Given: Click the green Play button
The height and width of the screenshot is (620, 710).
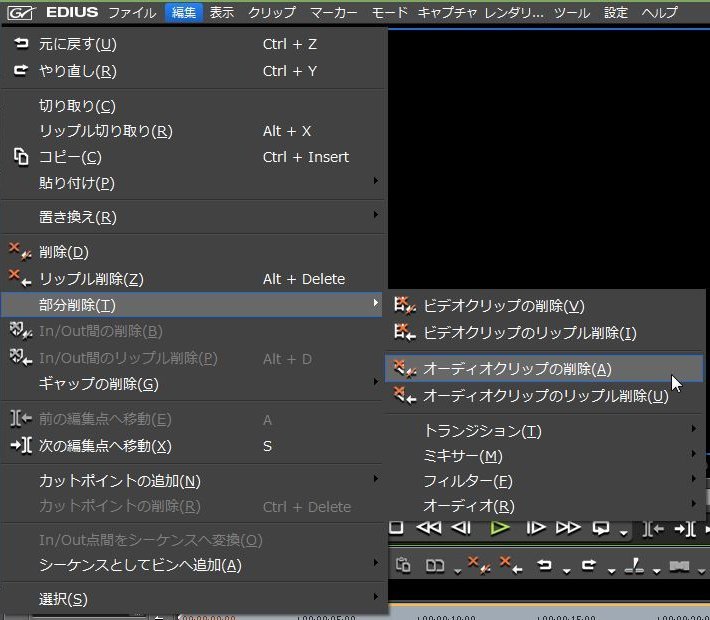Looking at the screenshot, I should 499,528.
